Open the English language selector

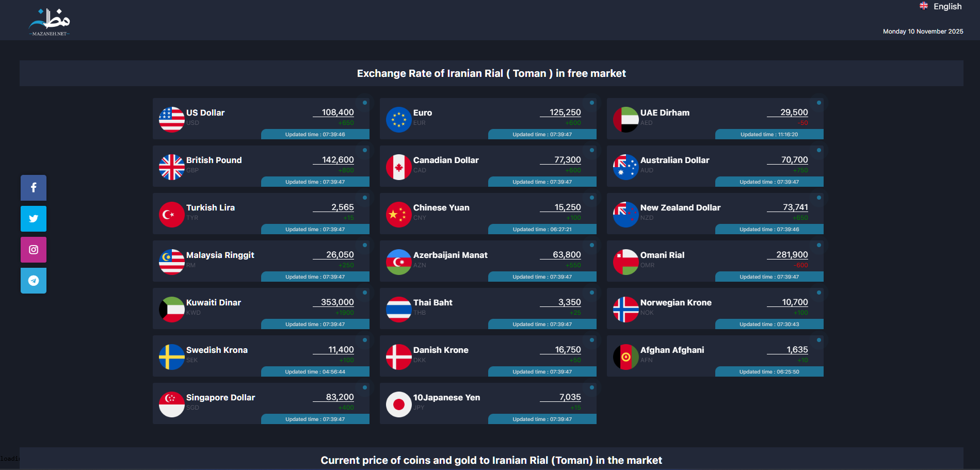click(941, 7)
